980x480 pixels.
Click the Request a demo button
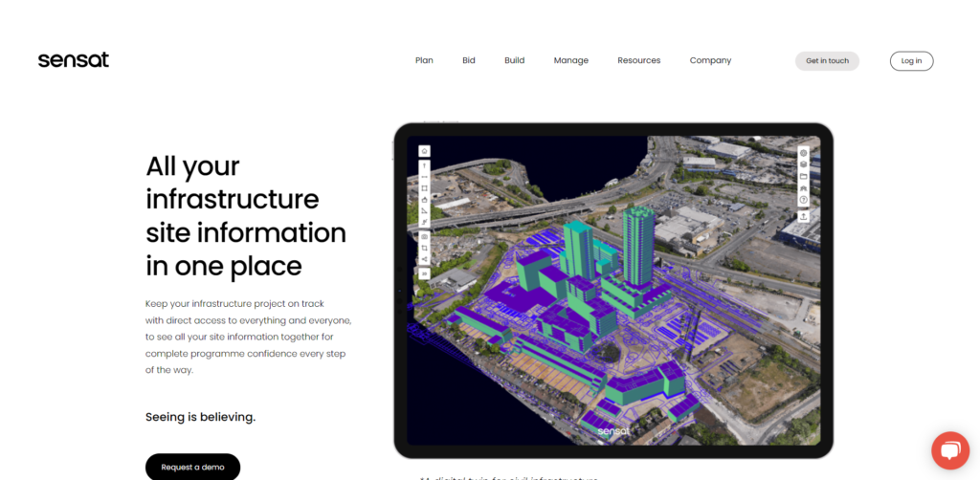(192, 467)
